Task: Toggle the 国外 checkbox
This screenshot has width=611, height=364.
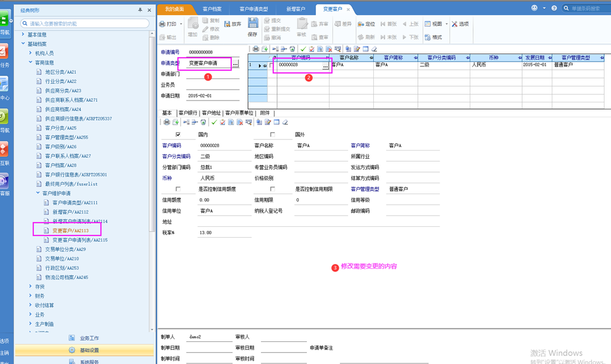Action: click(273, 134)
